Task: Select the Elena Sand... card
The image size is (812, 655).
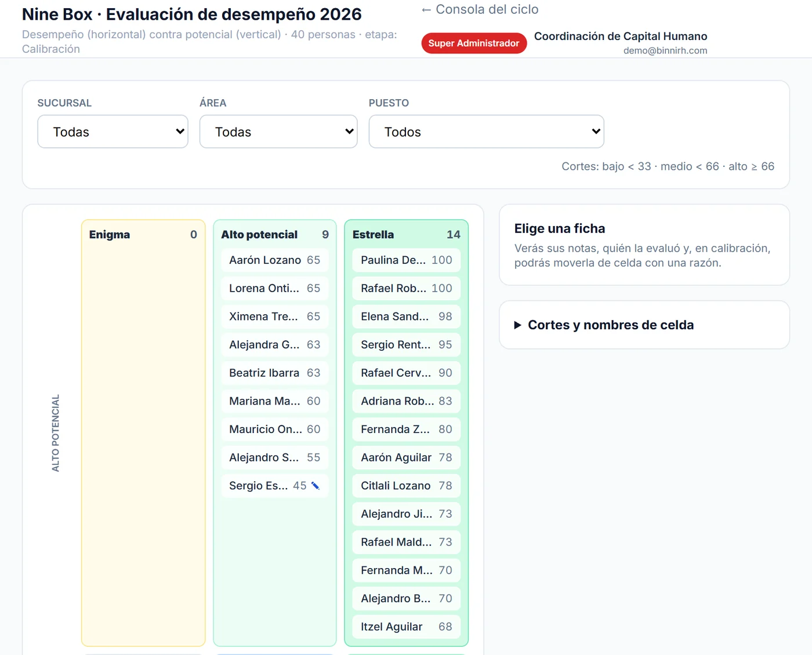Action: pyautogui.click(x=407, y=316)
